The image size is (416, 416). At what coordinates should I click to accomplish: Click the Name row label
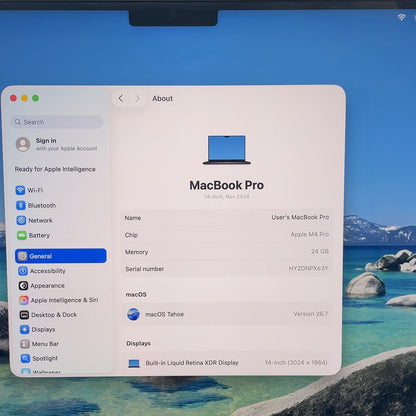(x=133, y=218)
